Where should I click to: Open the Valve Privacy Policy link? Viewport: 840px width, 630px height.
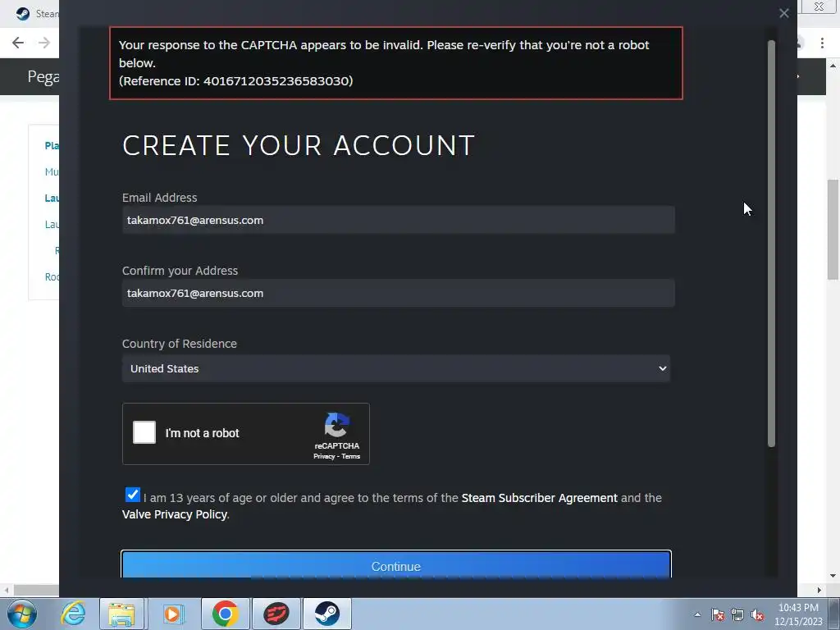point(175,514)
